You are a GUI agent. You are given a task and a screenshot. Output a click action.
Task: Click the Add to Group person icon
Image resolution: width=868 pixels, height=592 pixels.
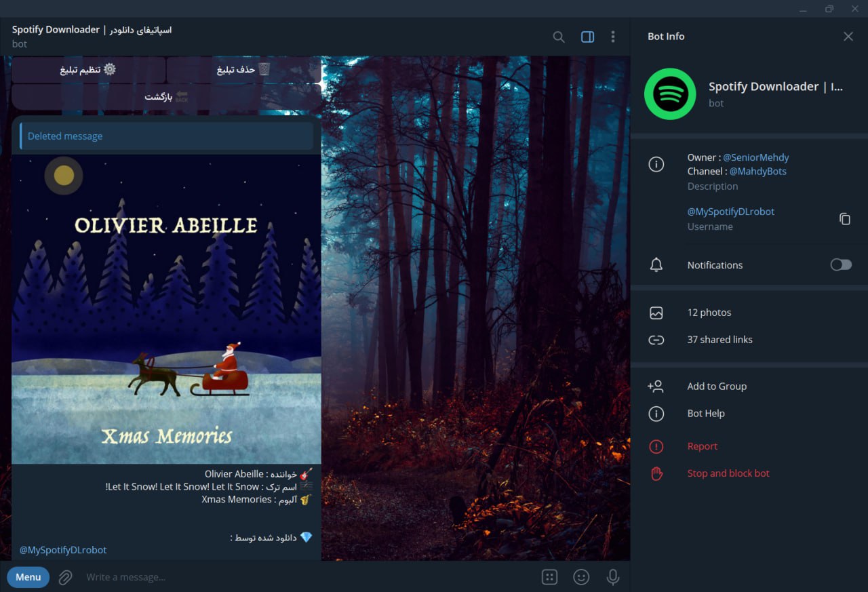(x=656, y=387)
